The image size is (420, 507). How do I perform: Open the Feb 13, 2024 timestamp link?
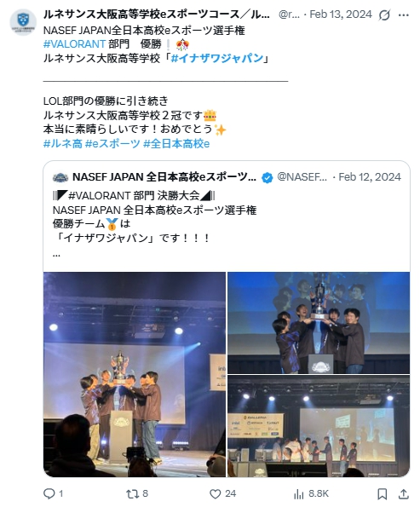tap(341, 14)
